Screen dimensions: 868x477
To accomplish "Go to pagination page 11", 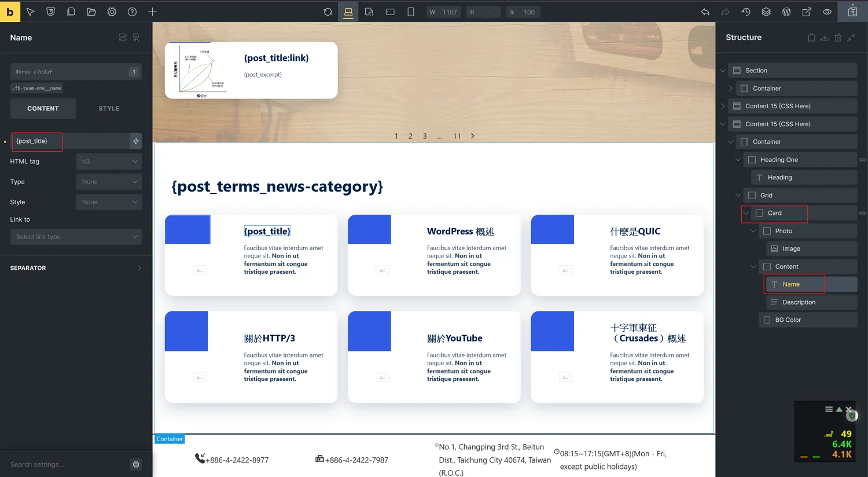I will (x=457, y=136).
